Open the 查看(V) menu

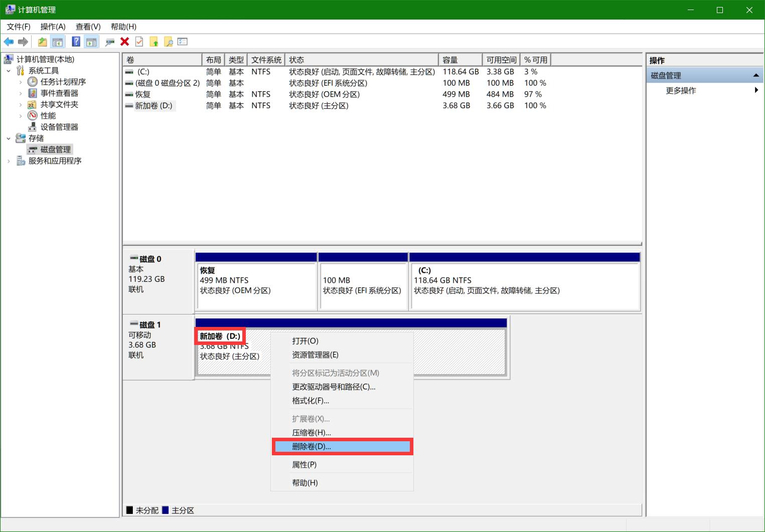[x=88, y=27]
